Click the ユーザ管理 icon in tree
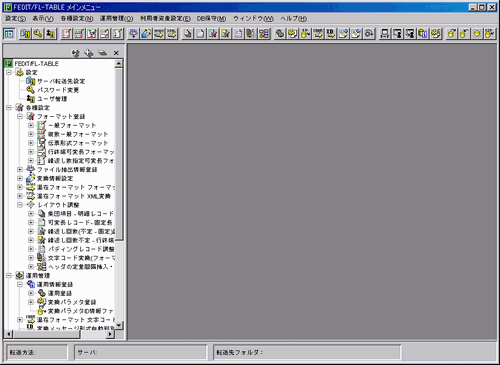 (30, 99)
